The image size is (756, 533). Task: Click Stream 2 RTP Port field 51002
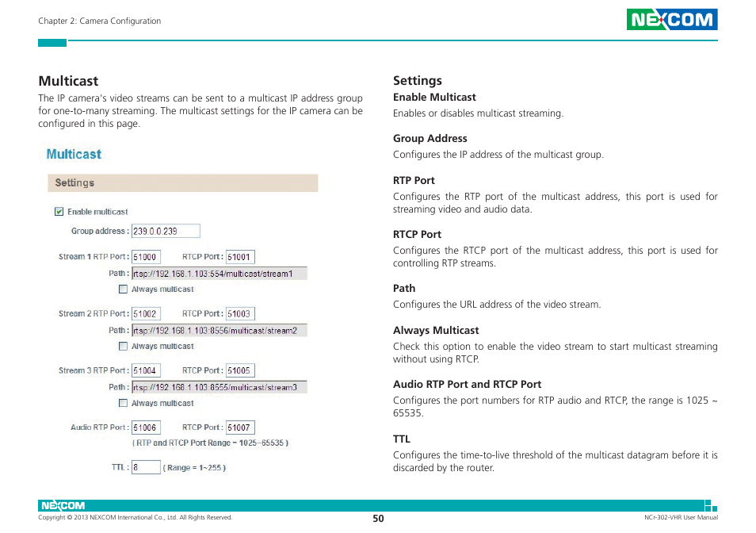click(146, 313)
